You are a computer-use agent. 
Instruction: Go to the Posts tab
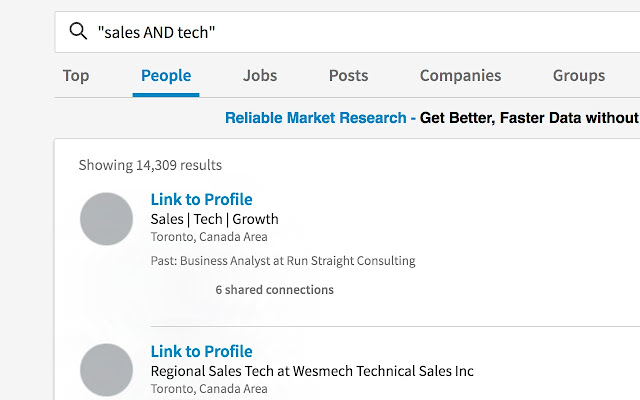[x=348, y=75]
